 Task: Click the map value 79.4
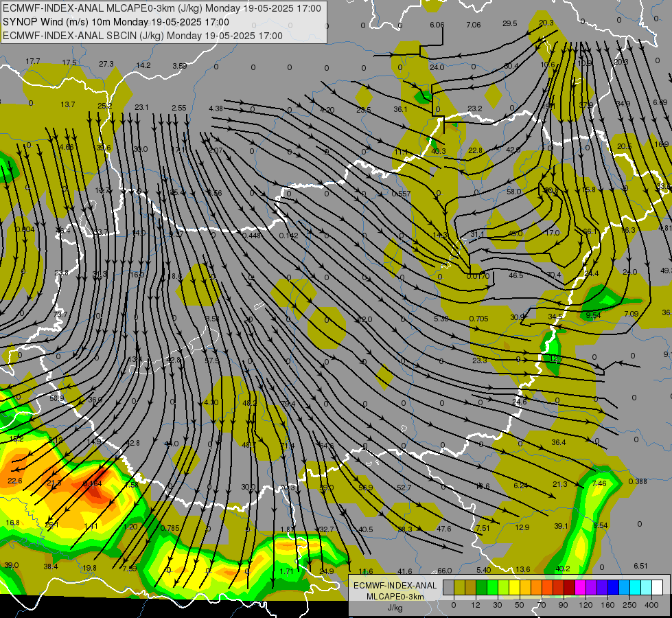click(x=288, y=404)
